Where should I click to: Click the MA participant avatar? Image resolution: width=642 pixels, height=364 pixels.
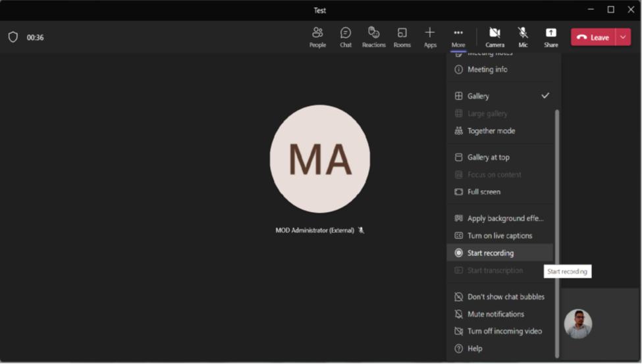(320, 159)
